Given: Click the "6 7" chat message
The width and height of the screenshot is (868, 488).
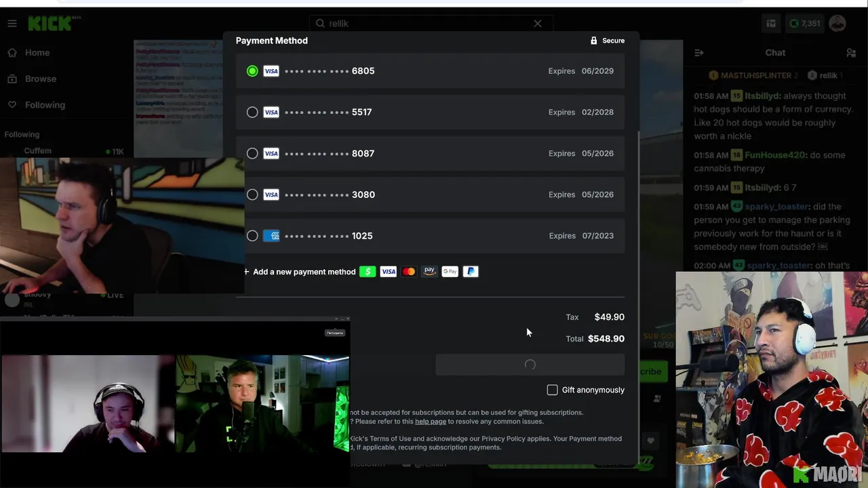Looking at the screenshot, I should click(789, 188).
